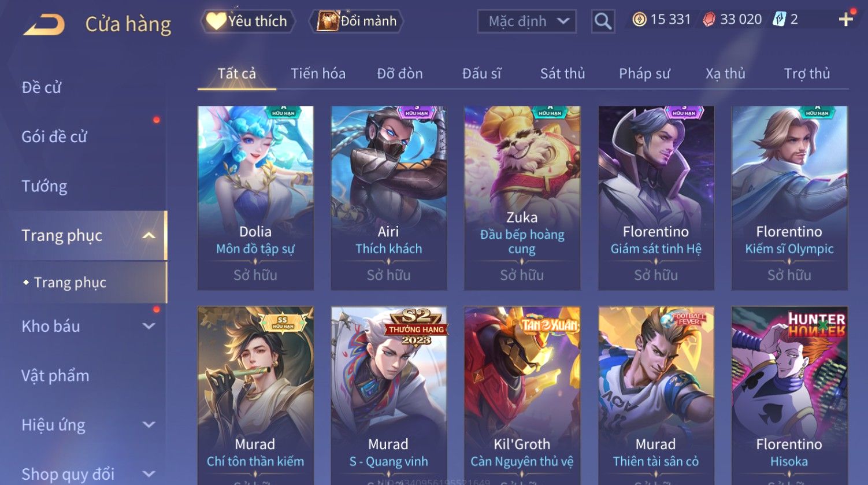The width and height of the screenshot is (868, 485).
Task: Click the red ruby currency icon
Action: tap(709, 20)
